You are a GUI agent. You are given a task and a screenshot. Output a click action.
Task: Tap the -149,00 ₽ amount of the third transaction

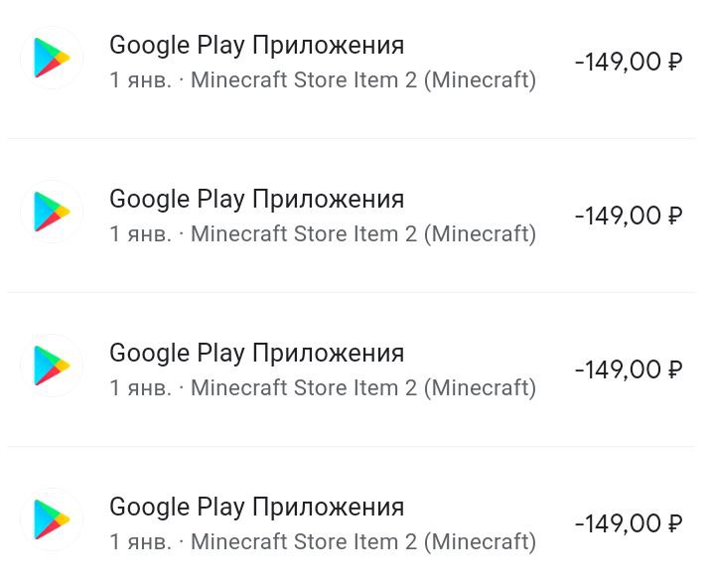tap(628, 369)
